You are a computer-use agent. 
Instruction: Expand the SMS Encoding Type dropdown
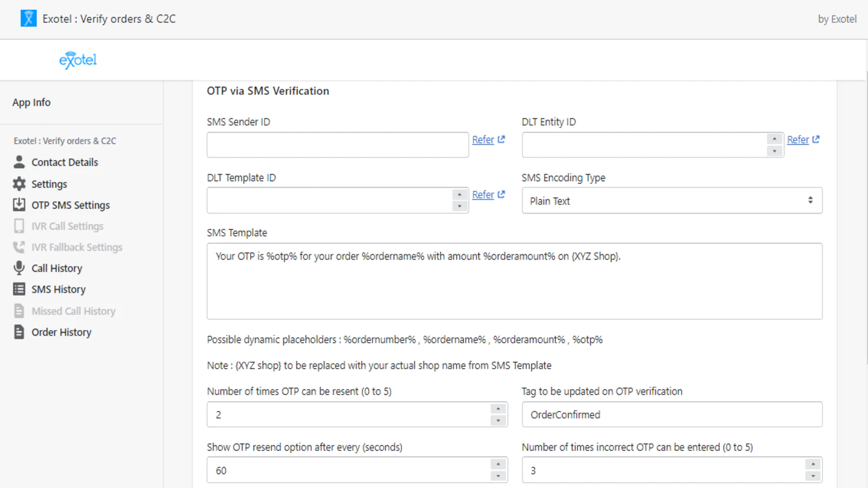[672, 201]
